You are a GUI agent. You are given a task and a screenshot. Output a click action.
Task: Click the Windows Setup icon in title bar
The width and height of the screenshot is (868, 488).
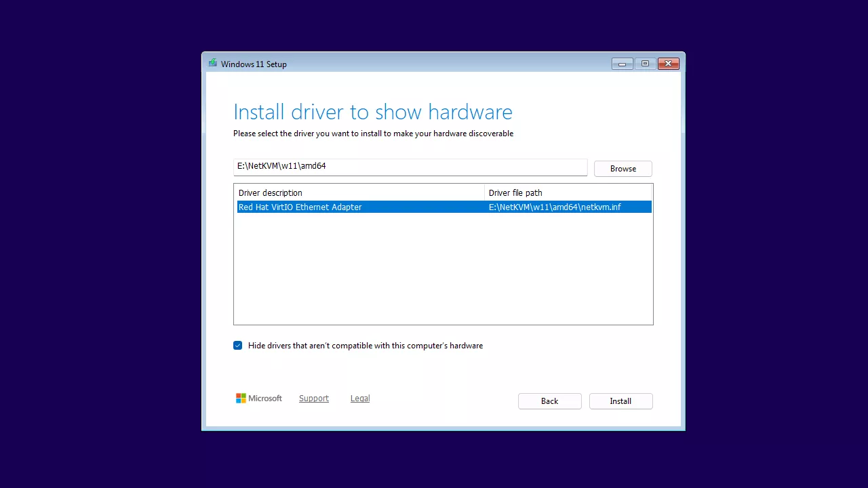coord(213,62)
